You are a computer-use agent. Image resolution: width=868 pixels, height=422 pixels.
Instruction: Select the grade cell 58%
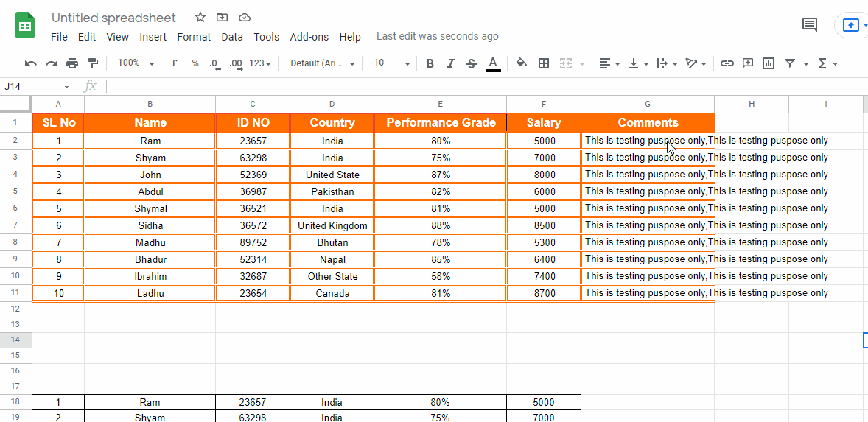coord(440,276)
